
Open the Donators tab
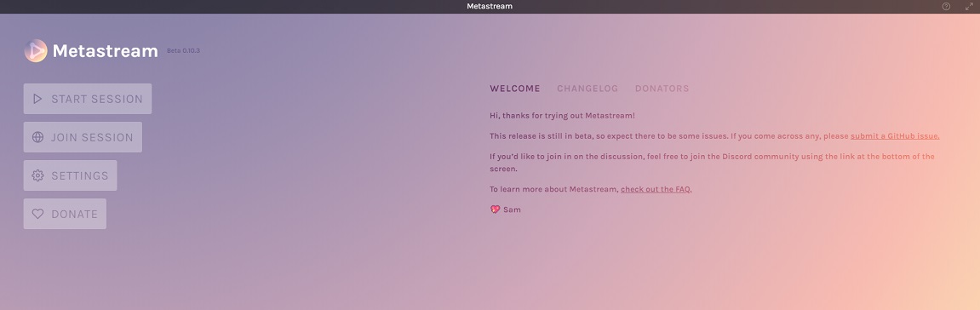click(662, 89)
